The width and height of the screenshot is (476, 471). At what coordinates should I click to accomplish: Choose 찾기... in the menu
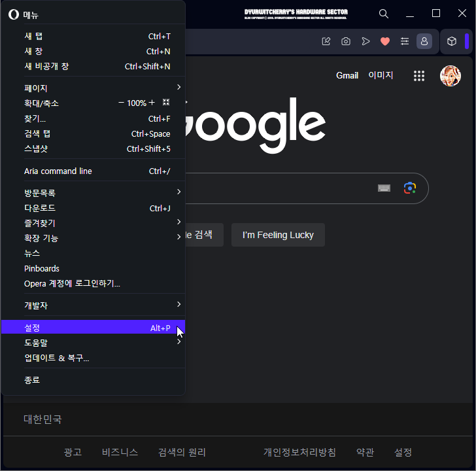pos(93,119)
